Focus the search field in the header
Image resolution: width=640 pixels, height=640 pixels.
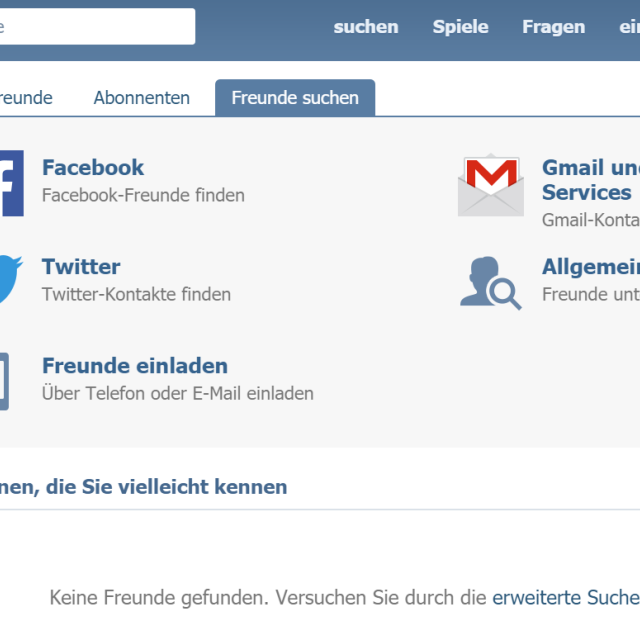click(x=95, y=27)
